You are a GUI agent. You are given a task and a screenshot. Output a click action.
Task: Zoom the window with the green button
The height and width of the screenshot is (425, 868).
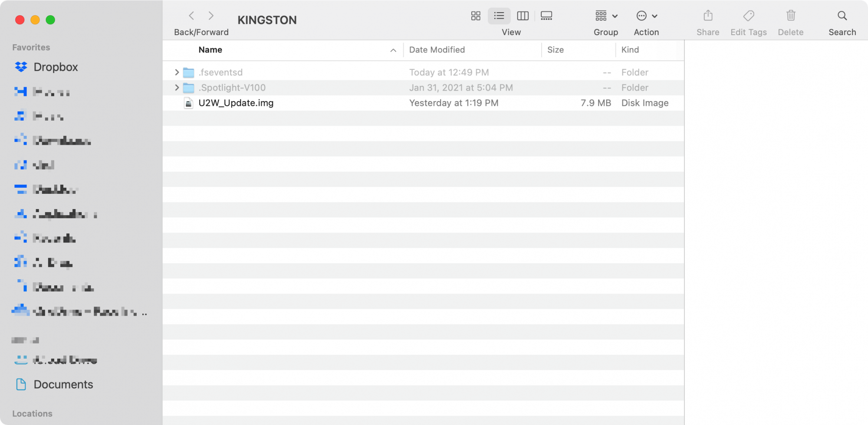click(x=50, y=20)
